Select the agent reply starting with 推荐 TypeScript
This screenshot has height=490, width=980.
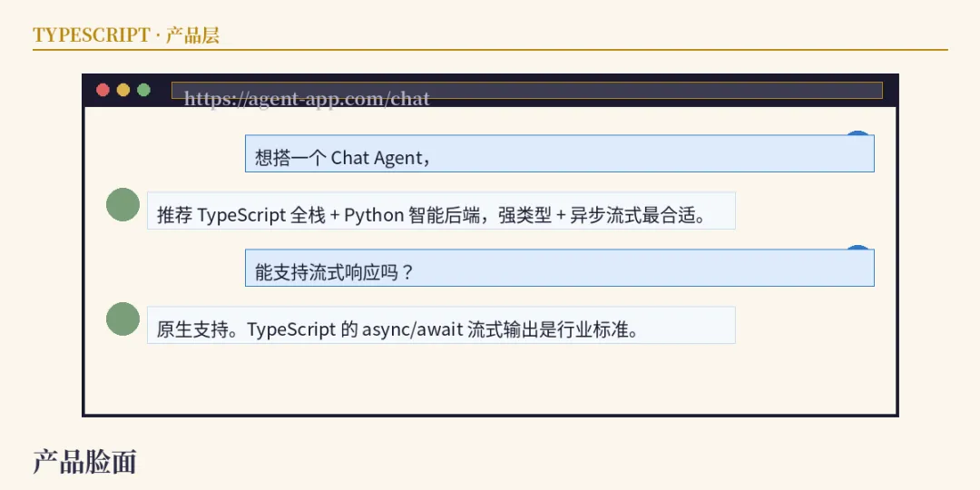click(441, 211)
